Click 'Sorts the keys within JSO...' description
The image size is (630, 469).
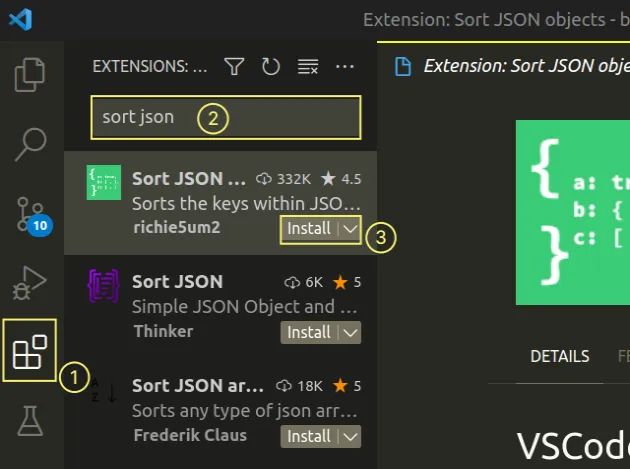pos(246,204)
